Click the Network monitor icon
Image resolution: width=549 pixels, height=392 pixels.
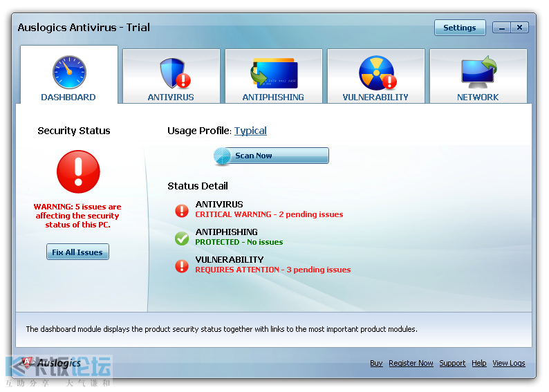[478, 72]
